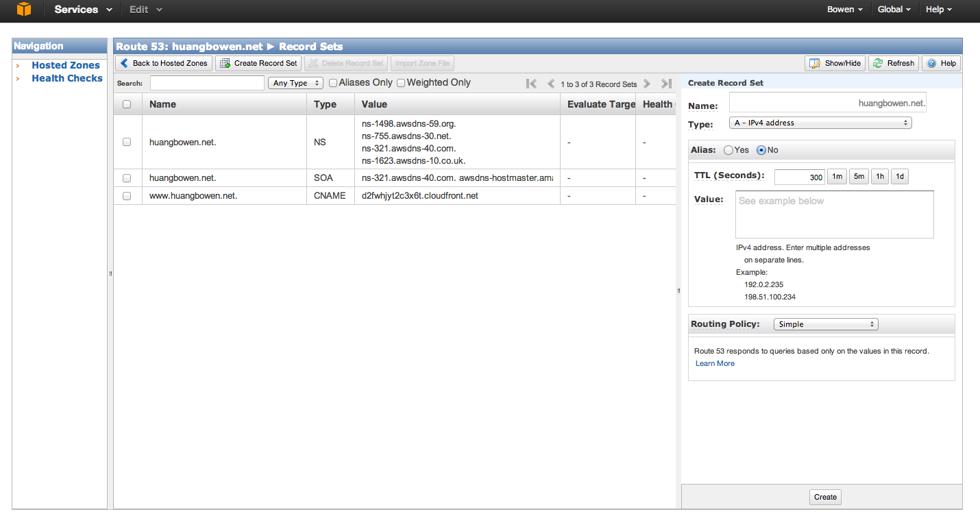
Task: Jump to last page of record sets
Action: click(x=666, y=84)
